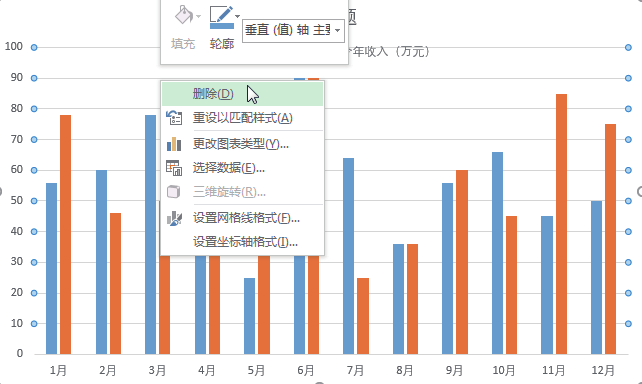
Task: Click category label 8月
Action: pos(405,370)
